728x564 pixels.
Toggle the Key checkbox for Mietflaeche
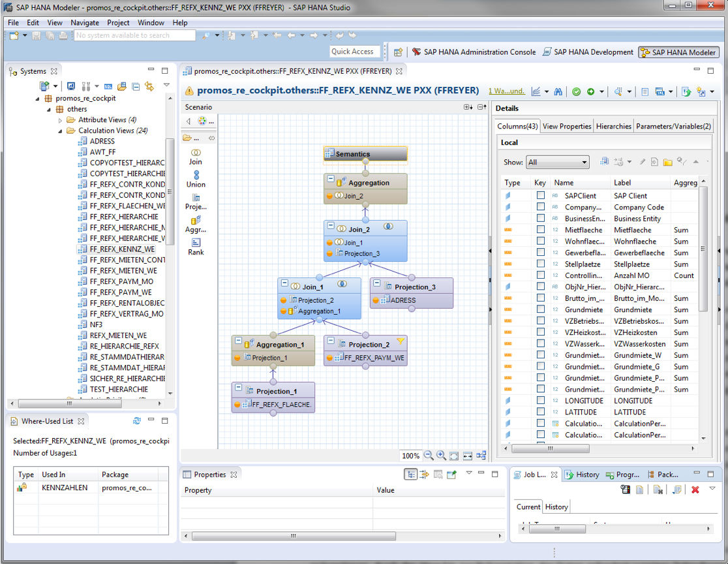540,230
